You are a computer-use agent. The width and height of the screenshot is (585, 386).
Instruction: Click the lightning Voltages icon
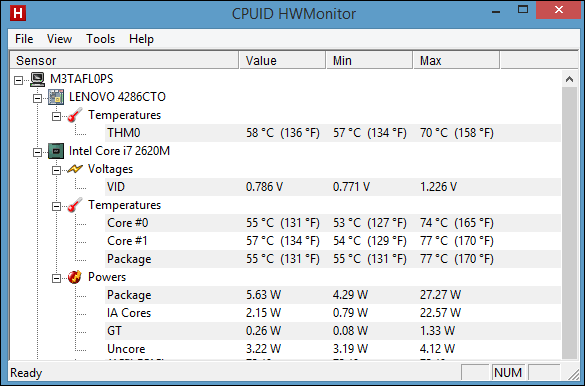pos(75,169)
